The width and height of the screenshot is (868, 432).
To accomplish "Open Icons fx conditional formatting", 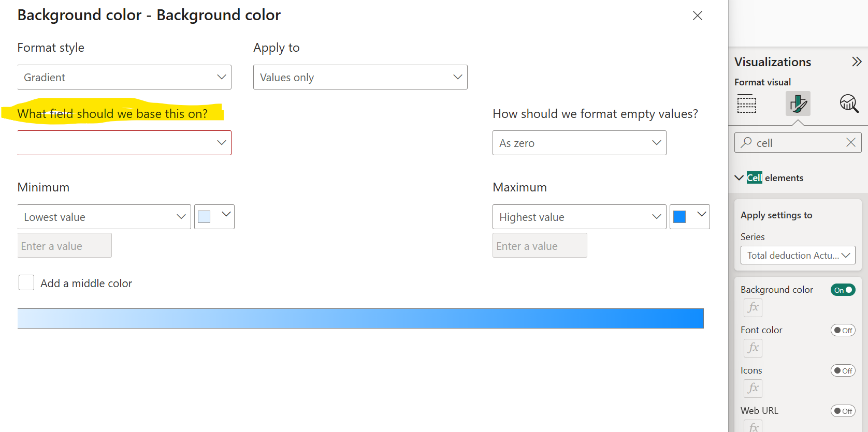I will click(x=753, y=388).
